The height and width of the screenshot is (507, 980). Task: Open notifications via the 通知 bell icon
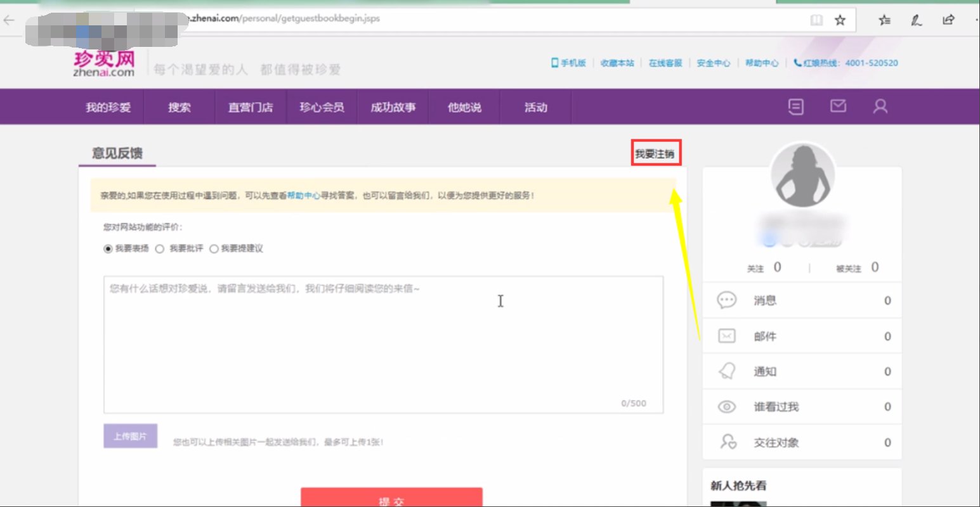click(726, 371)
